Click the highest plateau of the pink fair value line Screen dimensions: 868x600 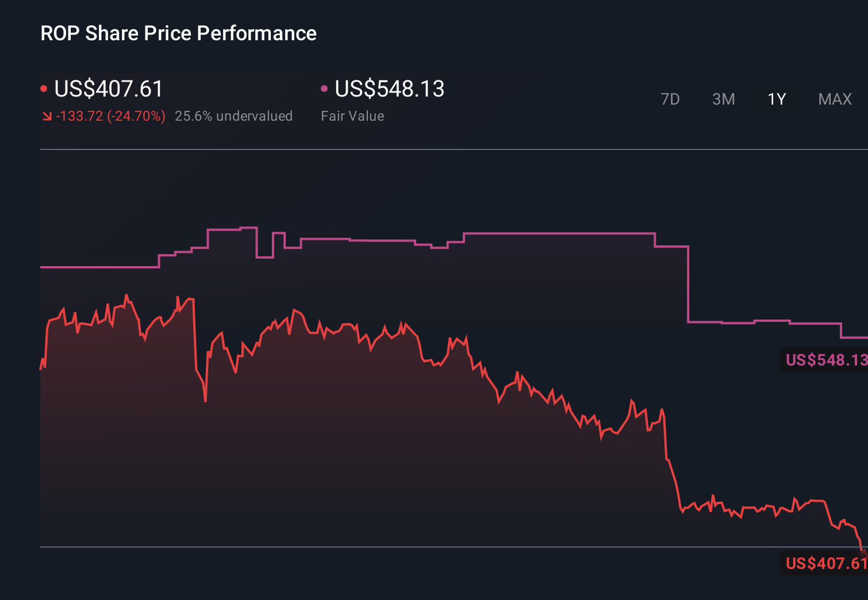[248, 228]
